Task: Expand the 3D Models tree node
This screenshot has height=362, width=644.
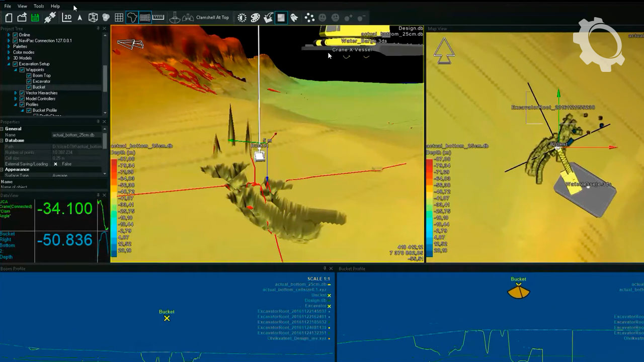Action: (9, 58)
